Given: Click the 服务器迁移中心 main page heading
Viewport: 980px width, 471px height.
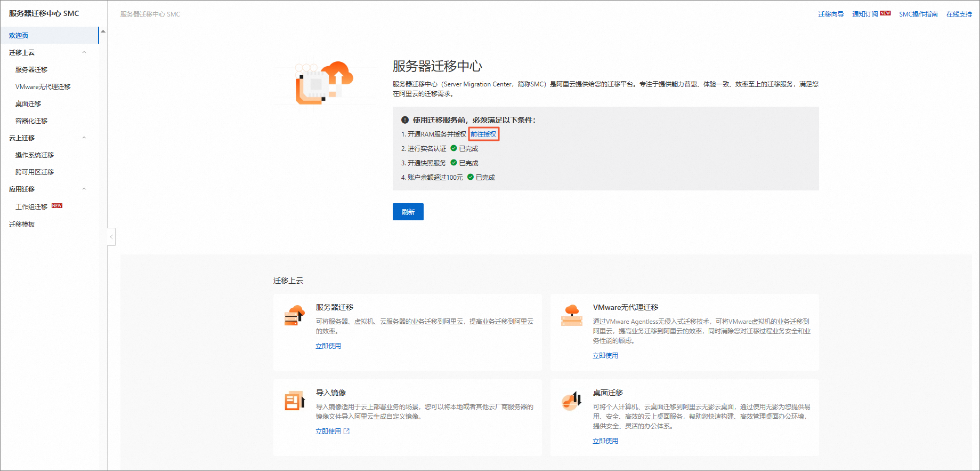Looking at the screenshot, I should (x=438, y=66).
